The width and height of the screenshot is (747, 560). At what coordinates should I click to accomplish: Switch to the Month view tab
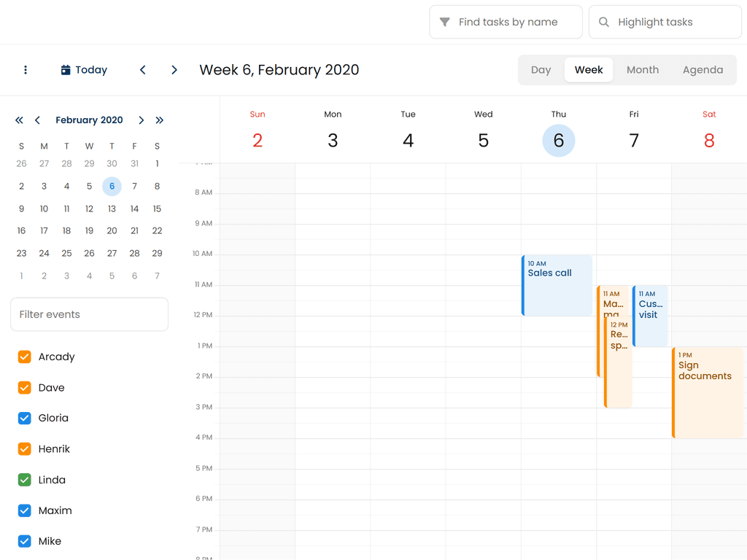click(643, 70)
